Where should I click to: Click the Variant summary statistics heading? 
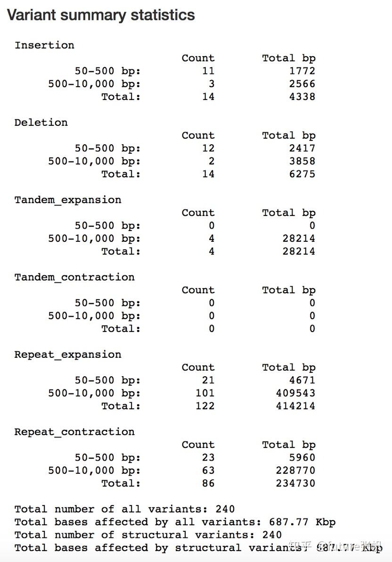101,15
